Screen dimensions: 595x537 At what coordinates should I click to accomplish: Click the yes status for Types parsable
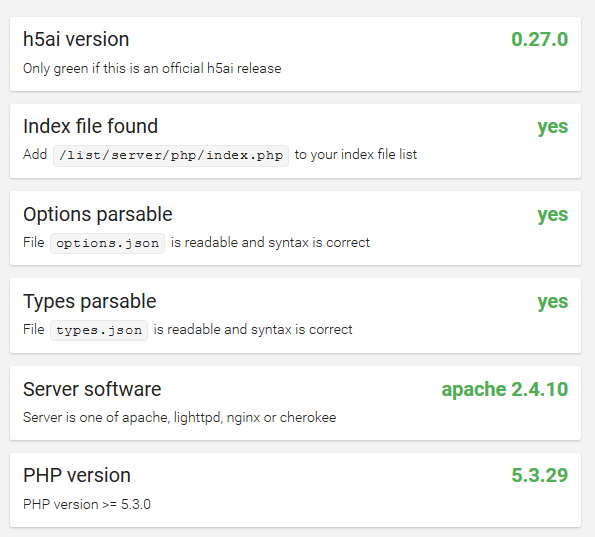[552, 302]
